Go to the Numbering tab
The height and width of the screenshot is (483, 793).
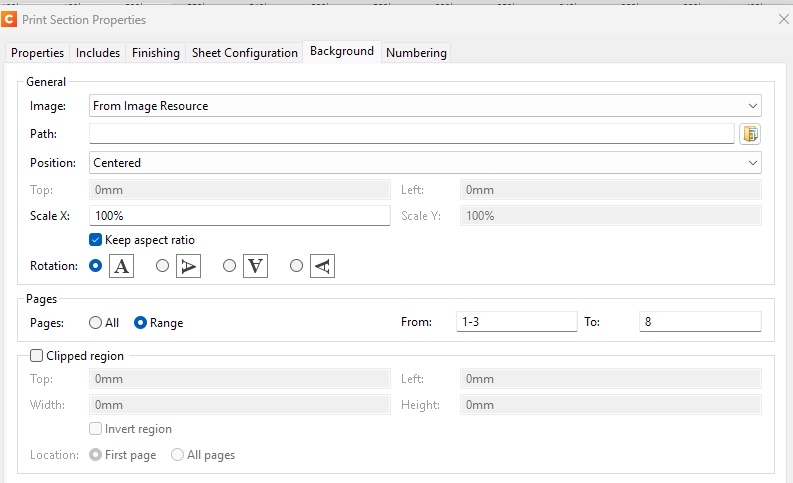(x=416, y=53)
